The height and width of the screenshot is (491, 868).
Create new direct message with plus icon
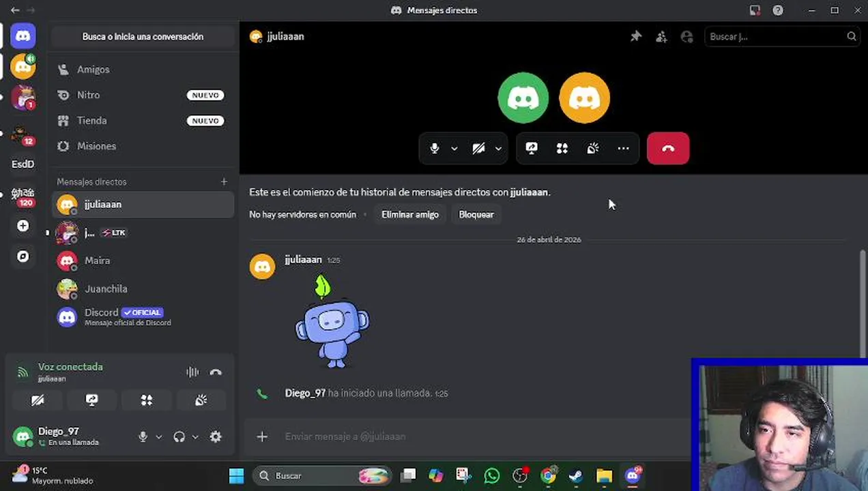click(x=224, y=181)
